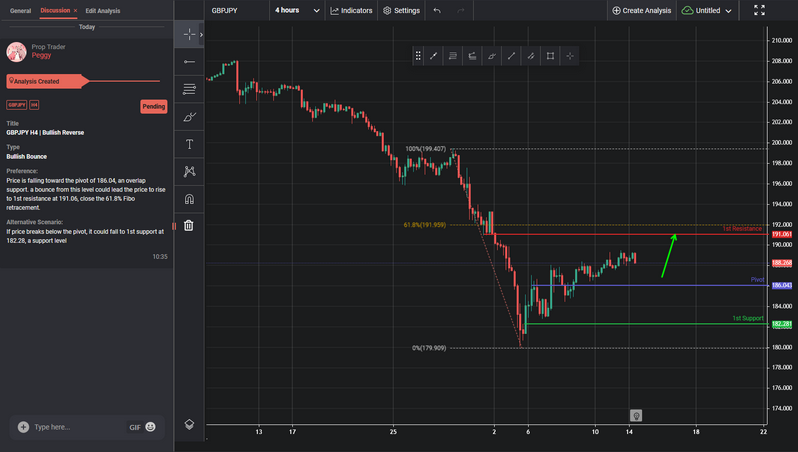
Task: Click the 1st Resistance line label
Action: pos(742,229)
